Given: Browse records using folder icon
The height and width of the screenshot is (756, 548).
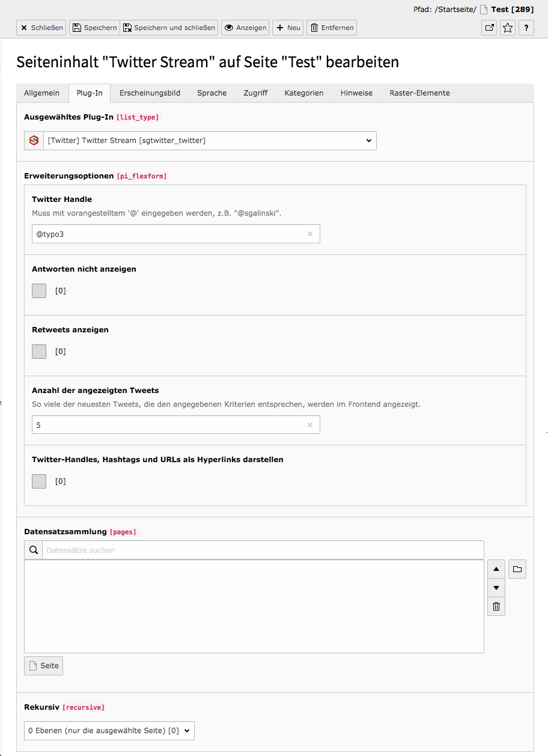Looking at the screenshot, I should pos(517,569).
